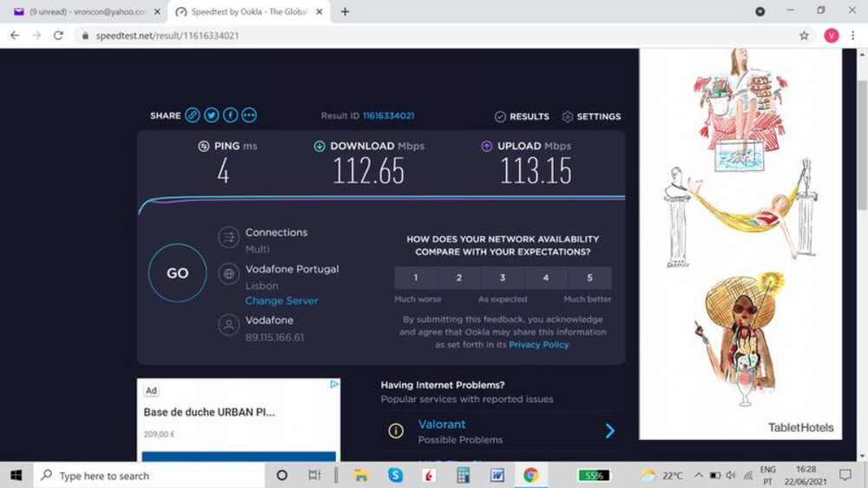The image size is (868, 488).
Task: Click the Vodafone ISP user icon
Action: coord(228,325)
